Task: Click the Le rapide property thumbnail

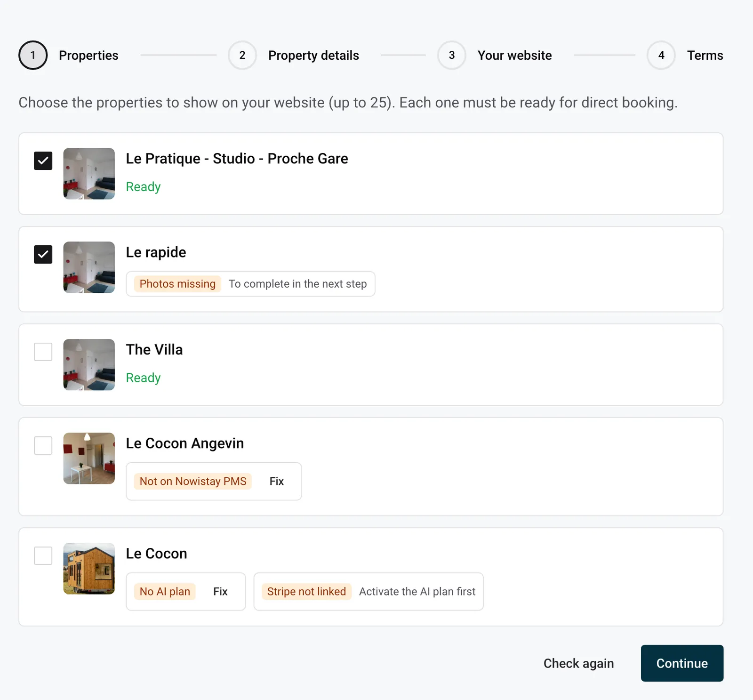Action: coord(89,267)
